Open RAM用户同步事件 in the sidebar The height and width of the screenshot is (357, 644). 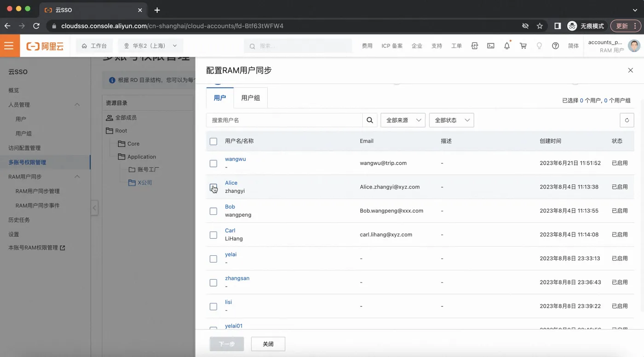[38, 206]
